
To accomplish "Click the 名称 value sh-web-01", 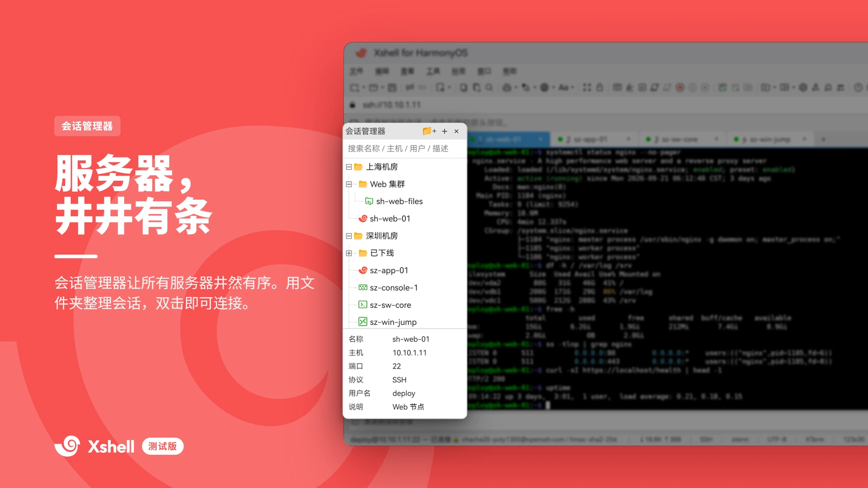I will pos(410,339).
